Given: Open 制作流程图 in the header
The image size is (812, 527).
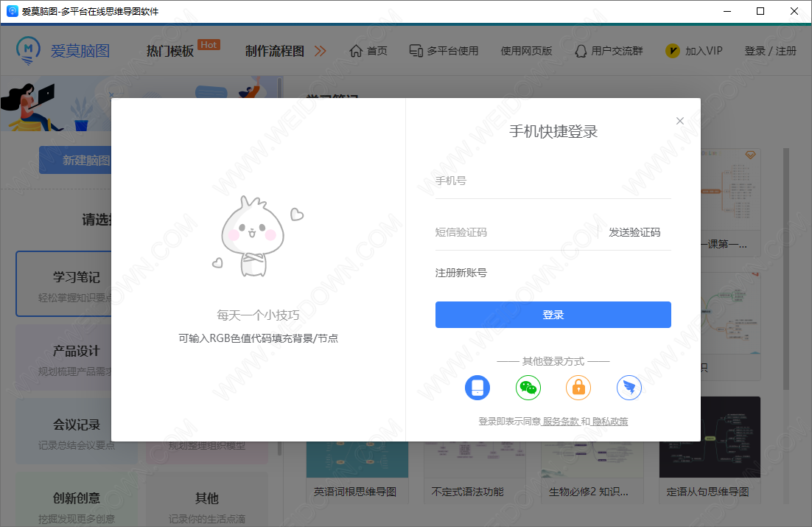Looking at the screenshot, I should point(274,51).
